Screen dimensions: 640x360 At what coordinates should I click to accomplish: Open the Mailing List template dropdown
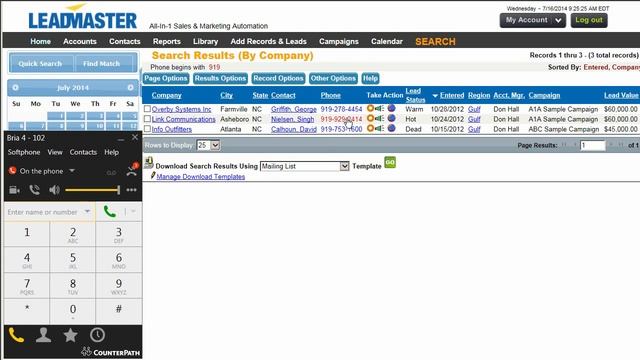click(344, 166)
